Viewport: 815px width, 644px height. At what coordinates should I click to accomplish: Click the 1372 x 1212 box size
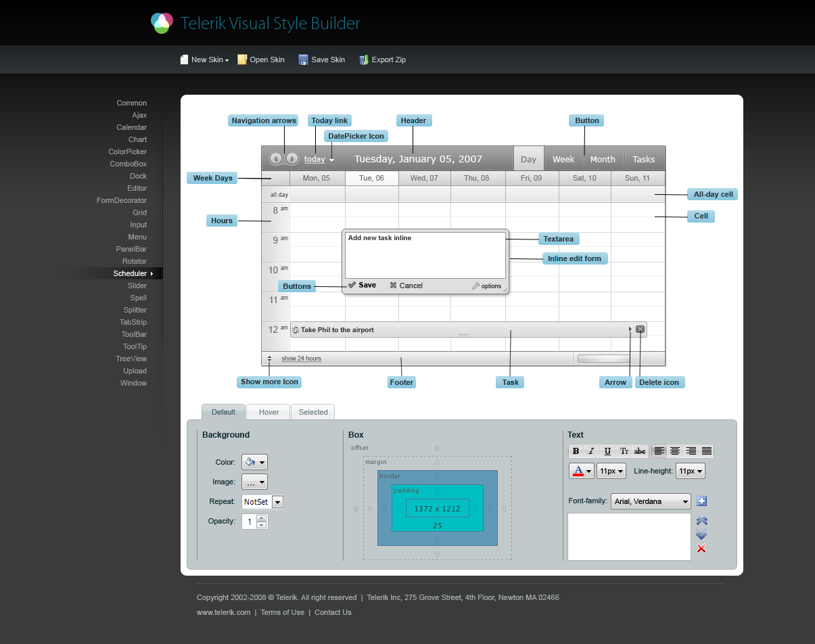[x=437, y=508]
